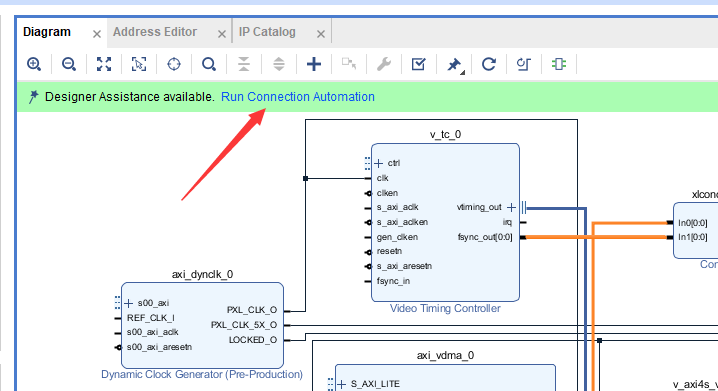Viewport: 718px width, 391px height.
Task: Select the v_tc_0 block title
Action: [445, 135]
